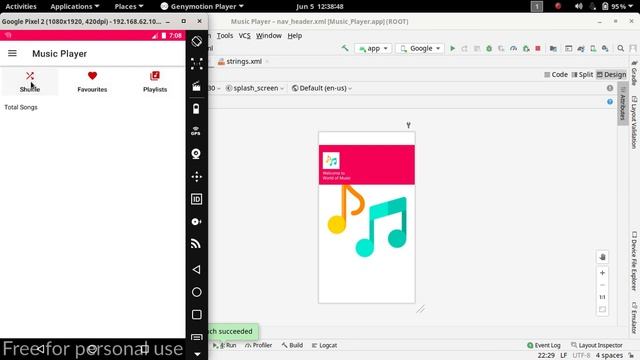Open the Google device selector dropdown
Screen dimensions: 640x360
[420, 48]
